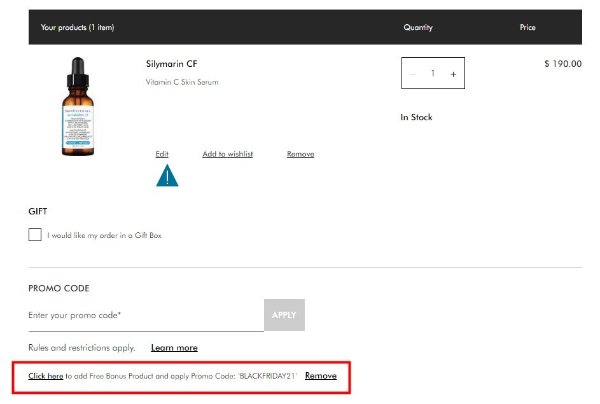Click the Silymarin CF product name
Screen dimensions: 600x404
click(172, 64)
